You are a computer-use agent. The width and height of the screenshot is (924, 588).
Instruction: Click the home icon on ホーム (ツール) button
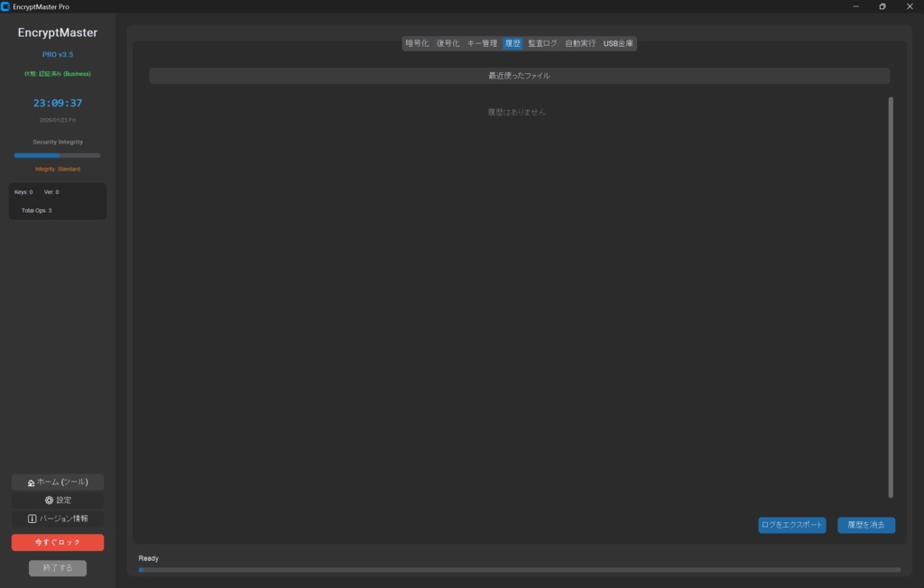[x=32, y=482]
